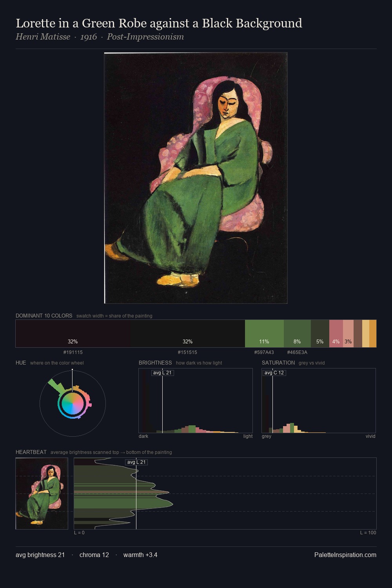Click the '#151515' hex code label
Image resolution: width=392 pixels, height=588 pixels.
coord(187,352)
